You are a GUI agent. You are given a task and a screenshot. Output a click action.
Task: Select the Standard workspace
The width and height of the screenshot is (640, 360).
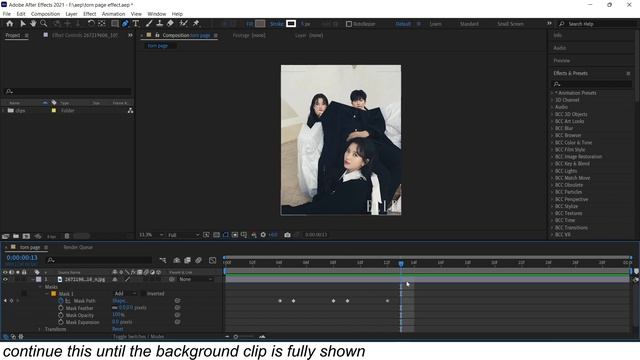[x=469, y=24]
